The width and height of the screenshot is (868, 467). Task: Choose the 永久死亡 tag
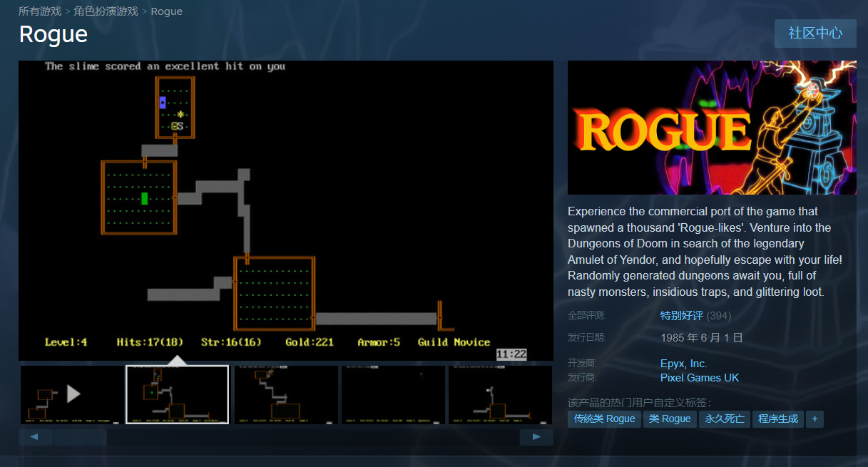725,419
